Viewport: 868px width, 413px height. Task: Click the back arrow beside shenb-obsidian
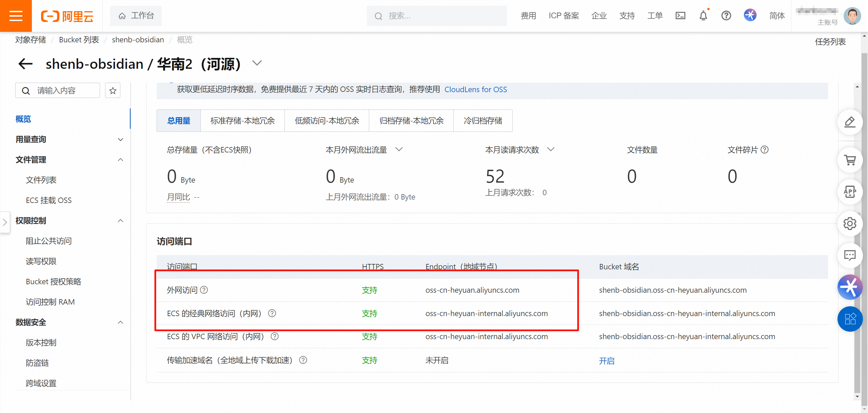[x=25, y=64]
